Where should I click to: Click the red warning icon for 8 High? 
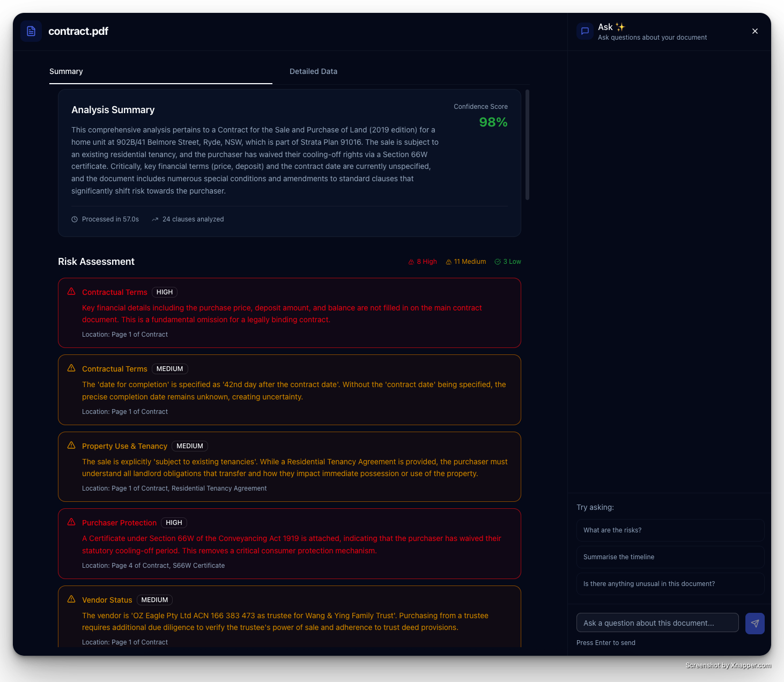coord(411,262)
